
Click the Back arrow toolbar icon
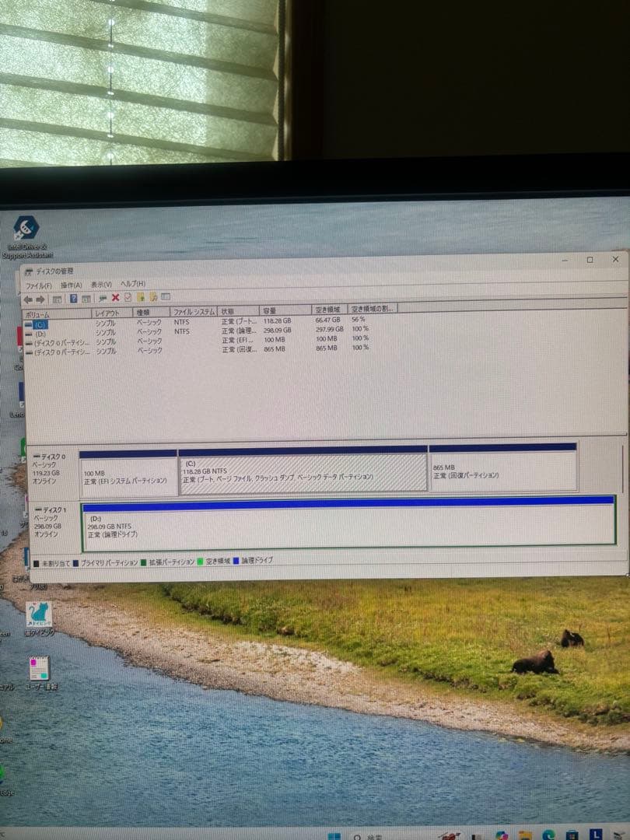(29, 298)
